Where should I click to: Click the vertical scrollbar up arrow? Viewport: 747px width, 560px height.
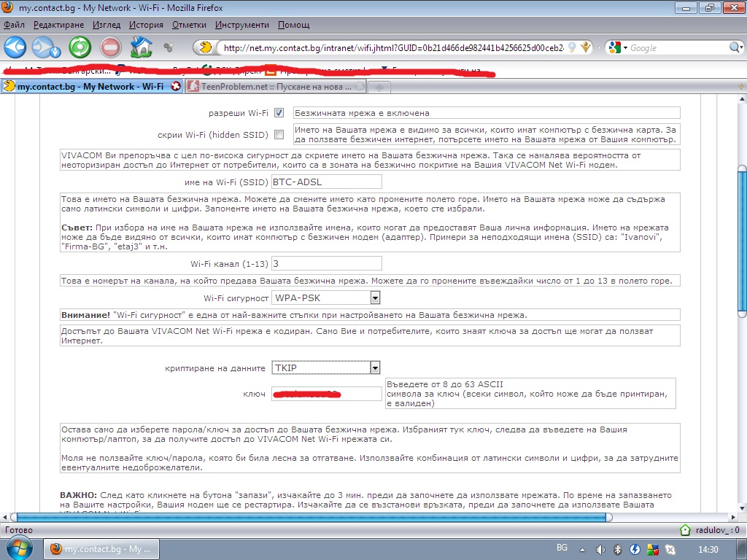742,99
